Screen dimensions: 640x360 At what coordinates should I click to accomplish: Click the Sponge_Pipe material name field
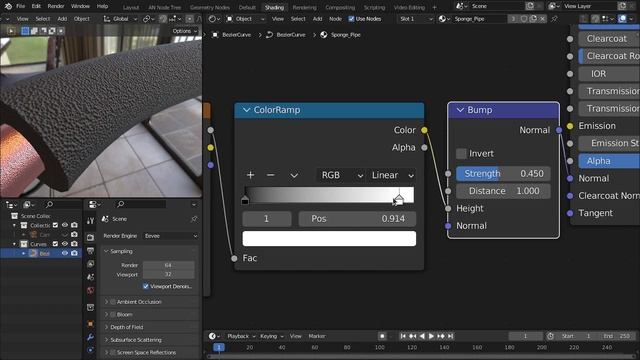coord(480,19)
